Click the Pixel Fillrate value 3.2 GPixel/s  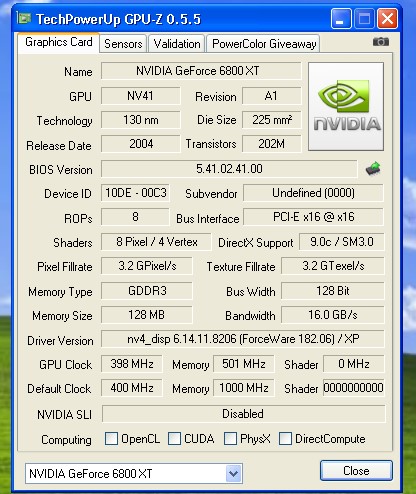pyautogui.click(x=147, y=266)
